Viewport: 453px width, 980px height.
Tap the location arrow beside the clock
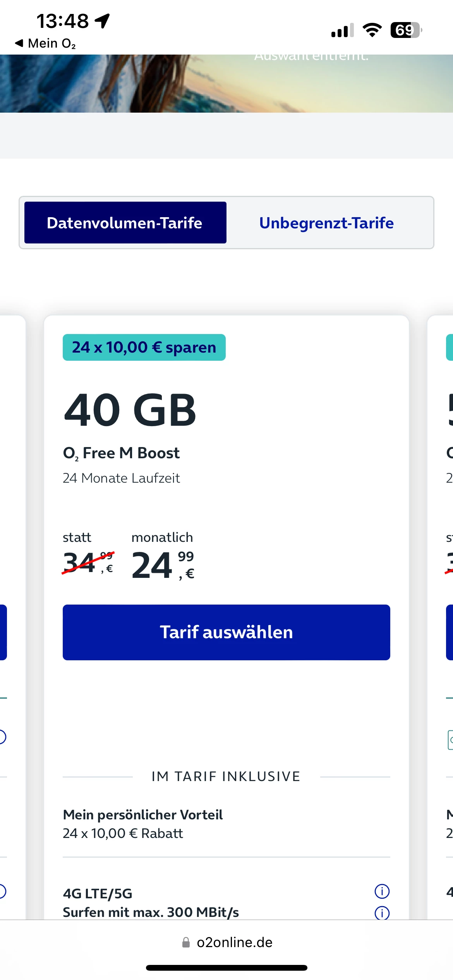[102, 21]
